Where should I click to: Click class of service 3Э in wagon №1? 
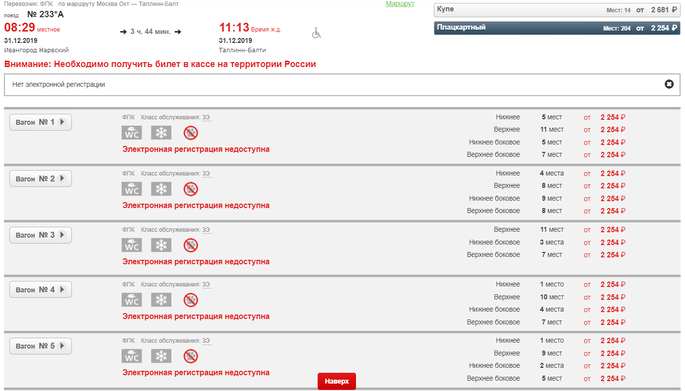(x=206, y=117)
